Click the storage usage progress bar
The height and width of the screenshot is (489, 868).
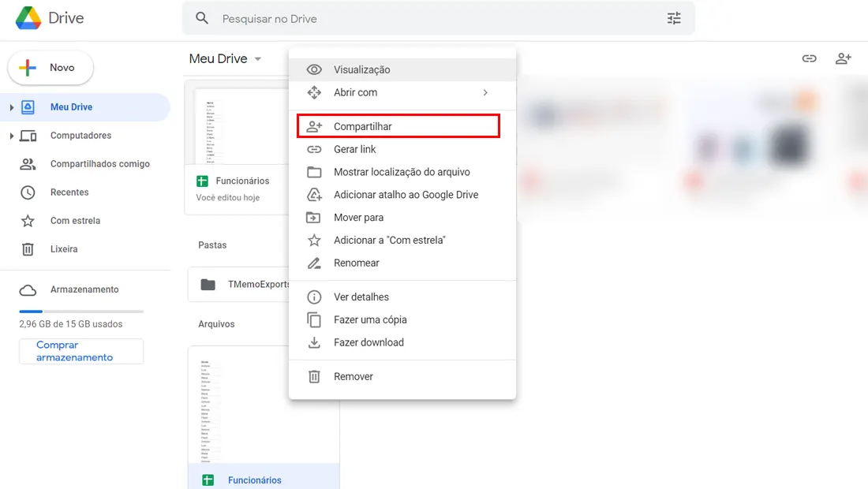pyautogui.click(x=81, y=312)
